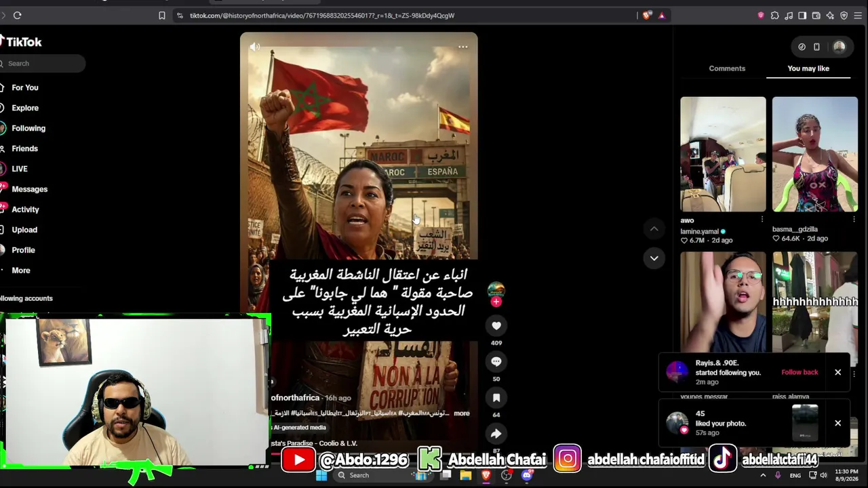The height and width of the screenshot is (488, 868).
Task: Open the Friends page
Action: [x=24, y=148]
